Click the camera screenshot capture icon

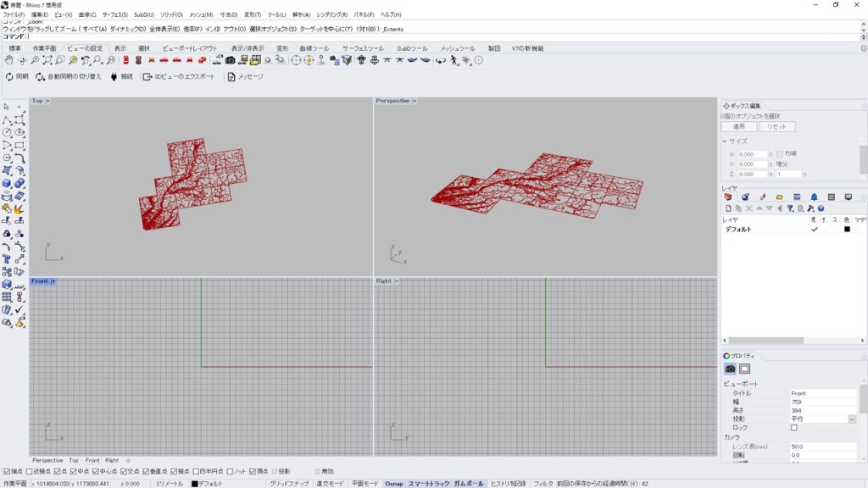230,60
